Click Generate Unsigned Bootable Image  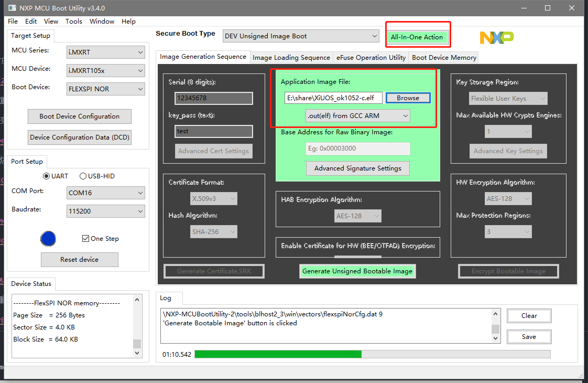click(357, 271)
